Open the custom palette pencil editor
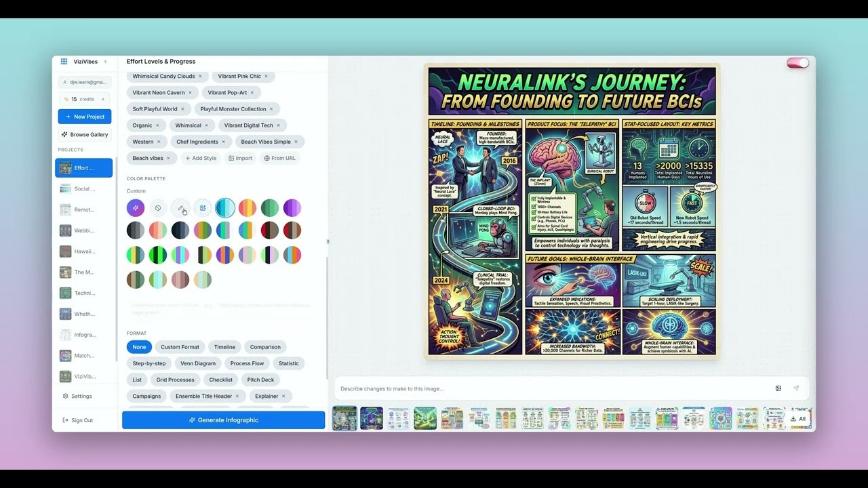Image resolution: width=868 pixels, height=488 pixels. coord(180,208)
